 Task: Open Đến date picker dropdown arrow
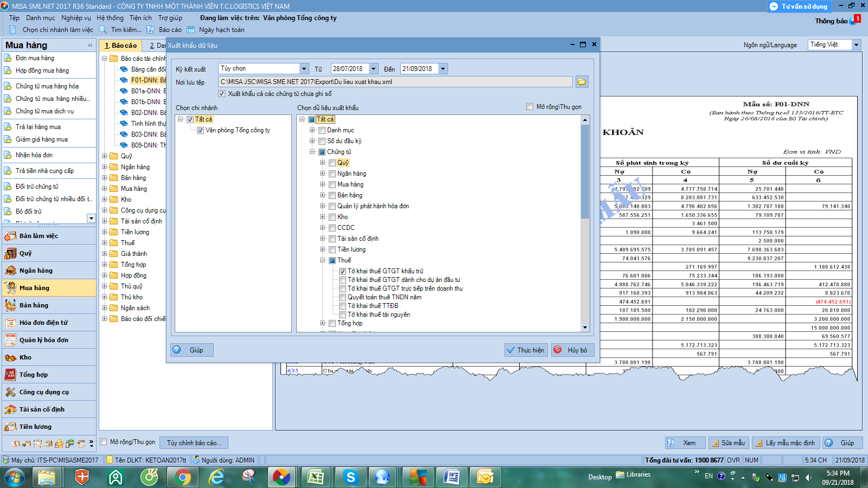click(x=443, y=69)
